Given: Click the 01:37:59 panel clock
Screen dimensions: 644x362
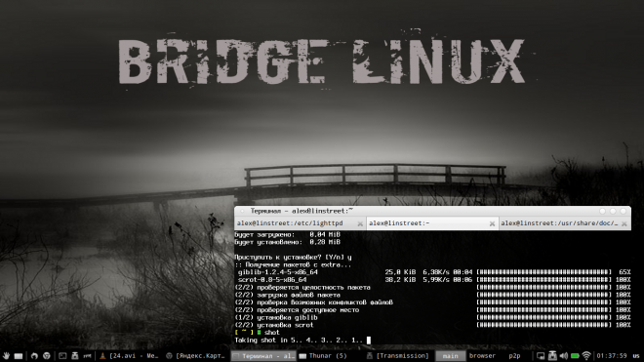Looking at the screenshot, I should click(612, 356).
